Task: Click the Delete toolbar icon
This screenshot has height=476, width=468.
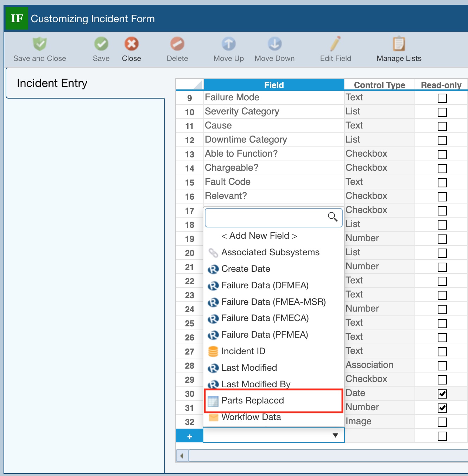Action: (177, 44)
